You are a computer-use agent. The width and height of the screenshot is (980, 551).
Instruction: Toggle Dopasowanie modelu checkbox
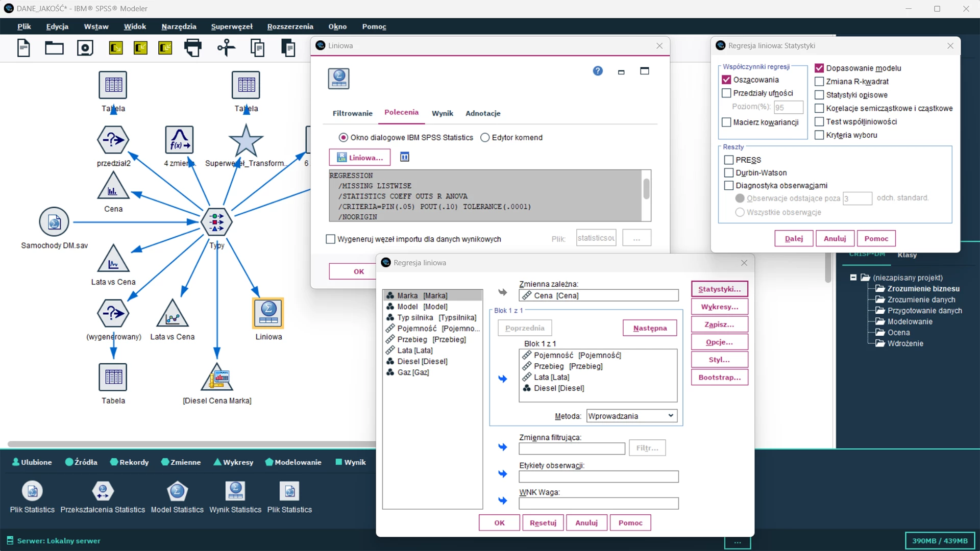click(819, 68)
